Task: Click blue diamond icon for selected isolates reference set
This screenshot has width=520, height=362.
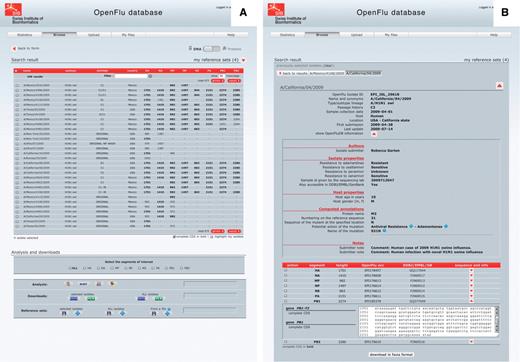Action: pos(78,313)
